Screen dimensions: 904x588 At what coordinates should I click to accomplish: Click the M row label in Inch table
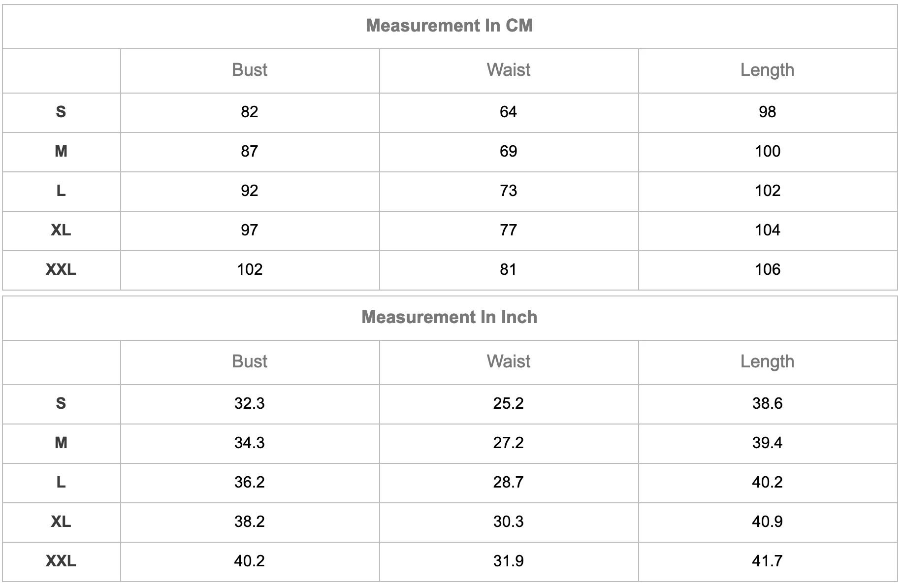[x=61, y=443]
